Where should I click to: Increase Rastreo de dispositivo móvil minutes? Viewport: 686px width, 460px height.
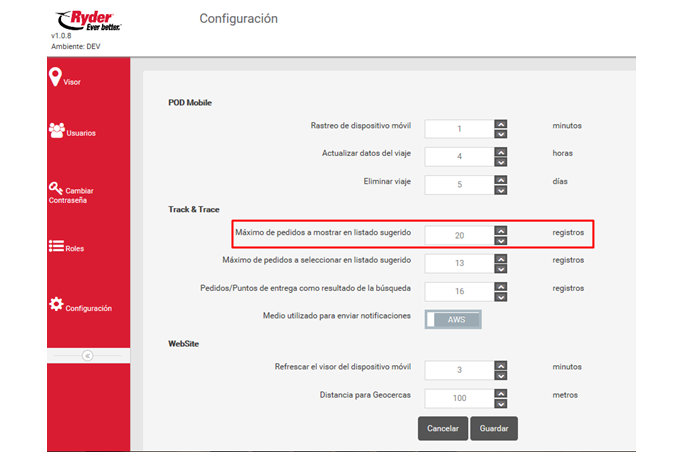[x=500, y=124]
